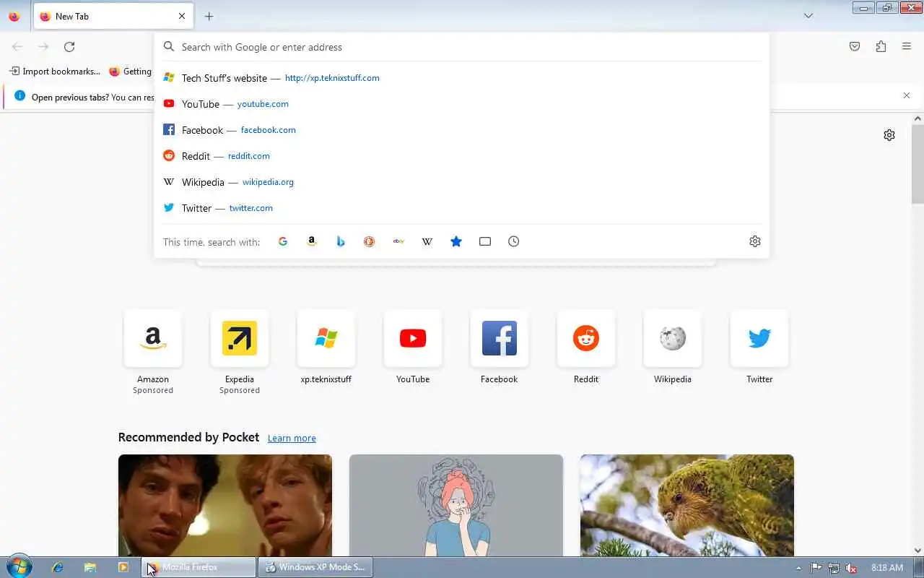
Task: Launch Internet Explorer from taskbar
Action: click(58, 567)
